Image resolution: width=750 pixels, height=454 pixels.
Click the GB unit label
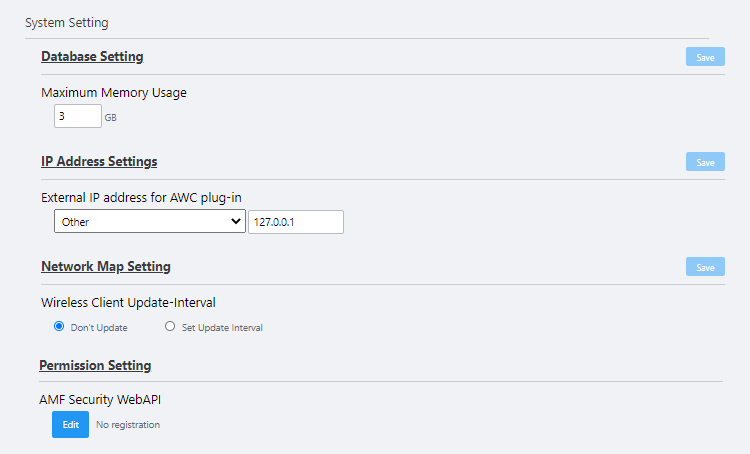pyautogui.click(x=111, y=118)
